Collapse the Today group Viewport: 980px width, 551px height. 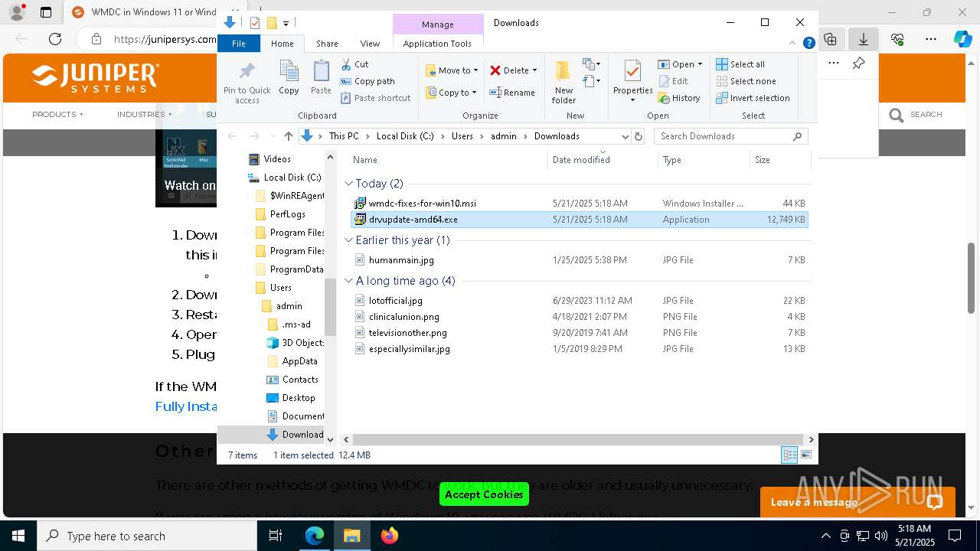coord(348,184)
